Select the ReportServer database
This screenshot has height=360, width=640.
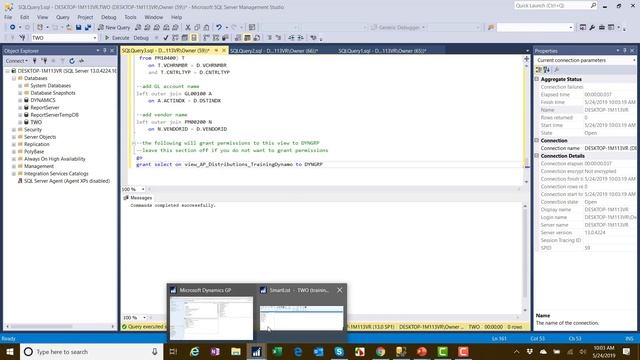[x=45, y=108]
